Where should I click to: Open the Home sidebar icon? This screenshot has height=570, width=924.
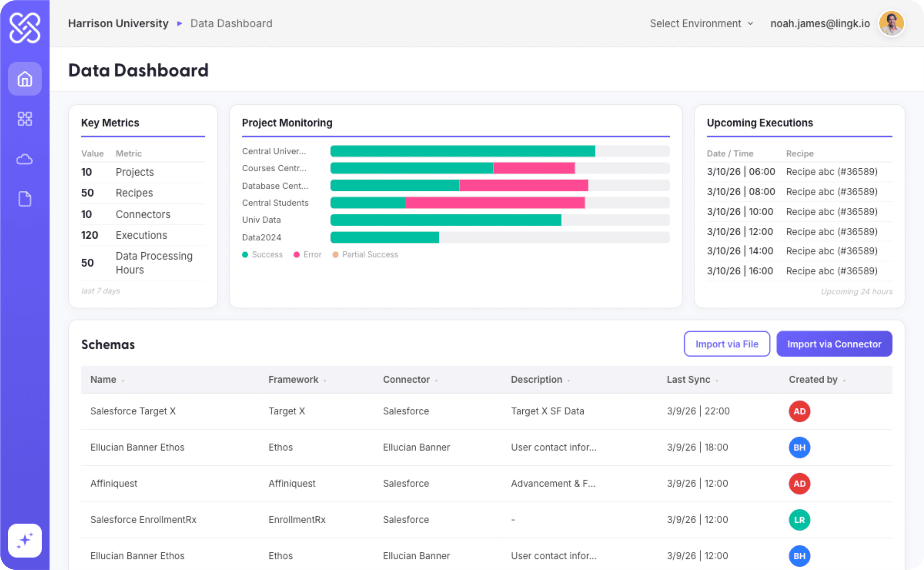coord(25,79)
